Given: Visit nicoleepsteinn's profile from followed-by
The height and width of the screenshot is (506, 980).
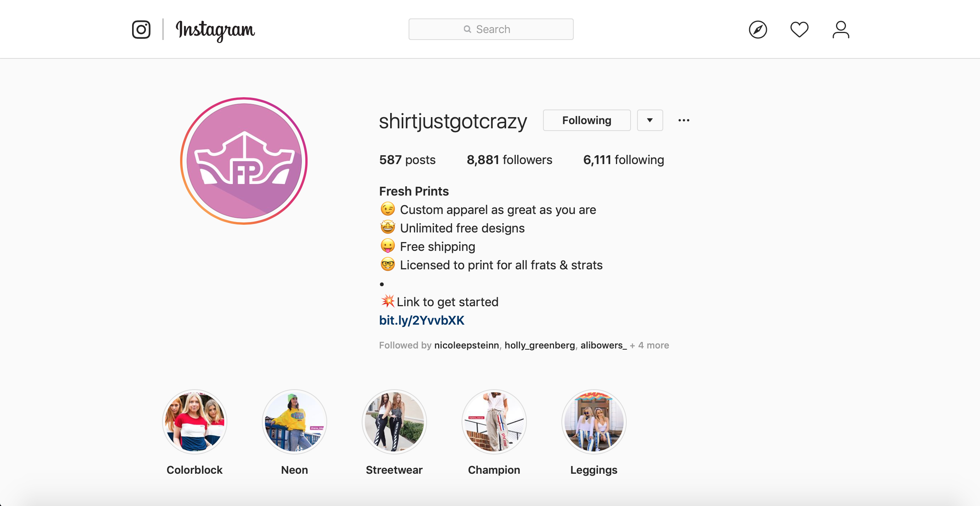Looking at the screenshot, I should (x=467, y=345).
